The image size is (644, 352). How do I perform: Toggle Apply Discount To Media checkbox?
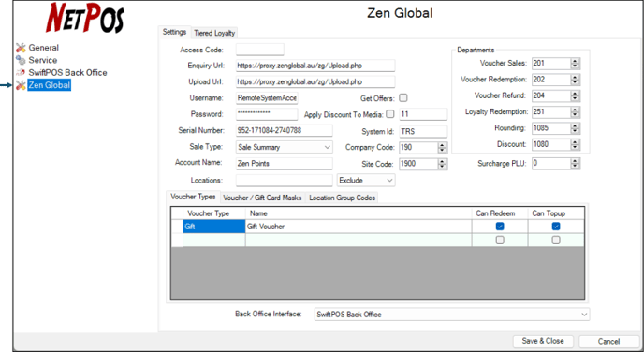coord(390,114)
